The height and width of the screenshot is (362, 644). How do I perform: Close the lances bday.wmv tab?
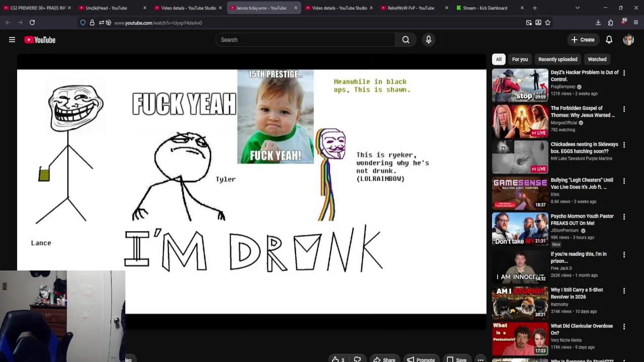click(x=295, y=8)
